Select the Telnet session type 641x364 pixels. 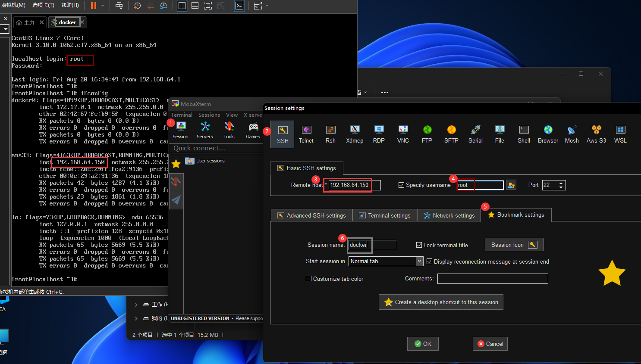coord(306,134)
